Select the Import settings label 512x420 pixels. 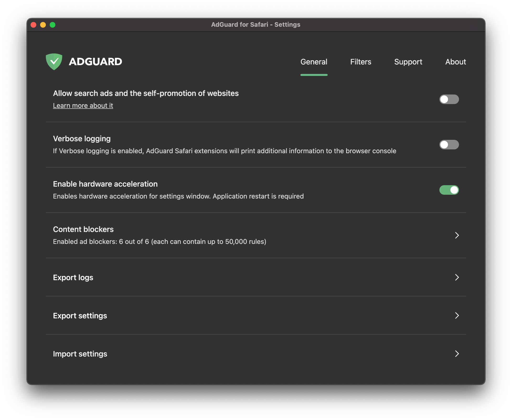80,354
